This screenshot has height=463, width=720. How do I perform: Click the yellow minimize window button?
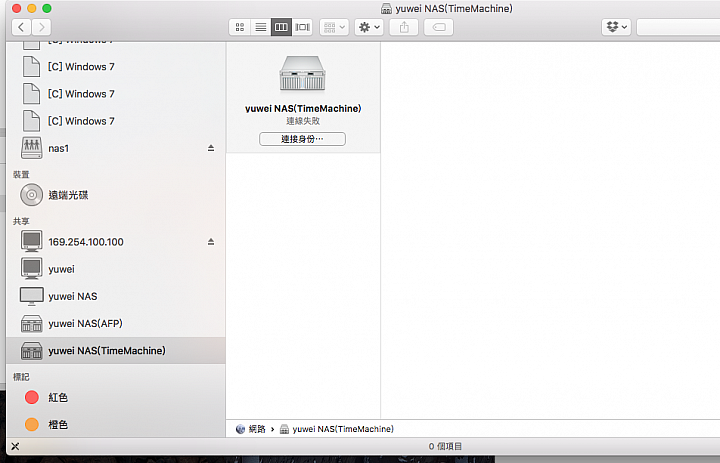[32, 8]
